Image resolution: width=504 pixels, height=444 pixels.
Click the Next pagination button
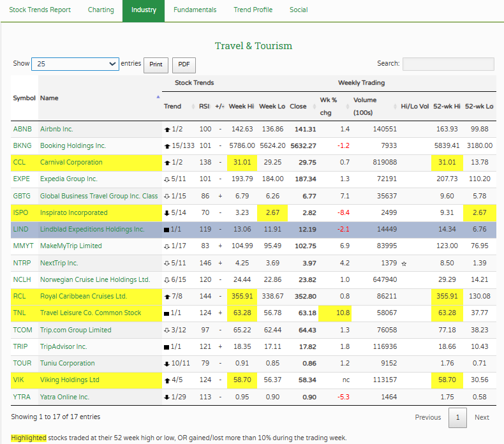tap(482, 417)
